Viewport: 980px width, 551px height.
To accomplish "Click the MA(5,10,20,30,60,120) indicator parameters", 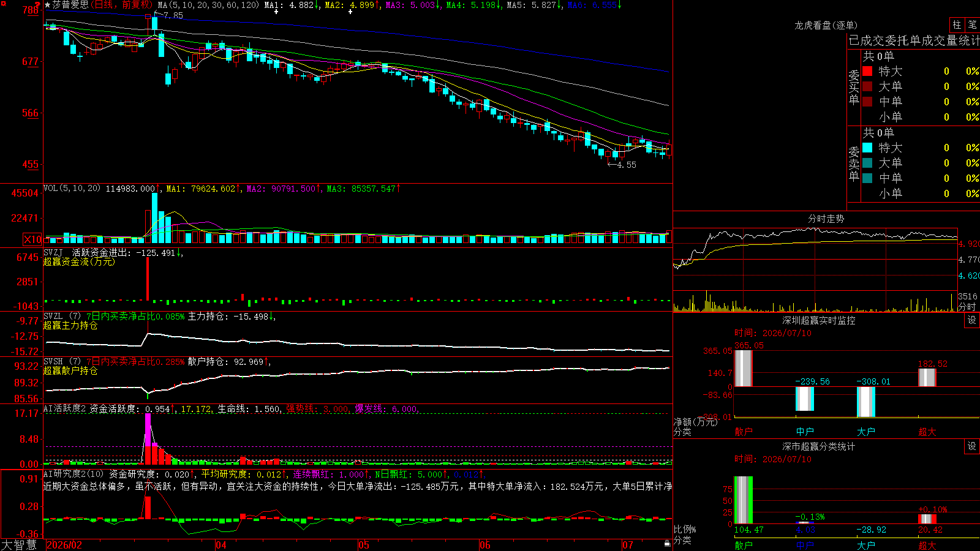I will (x=209, y=5).
